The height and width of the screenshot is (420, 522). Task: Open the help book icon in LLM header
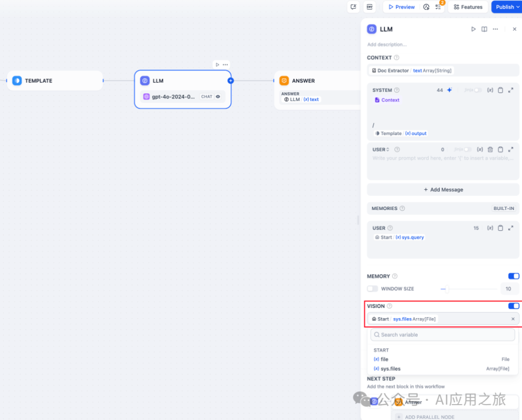point(484,29)
